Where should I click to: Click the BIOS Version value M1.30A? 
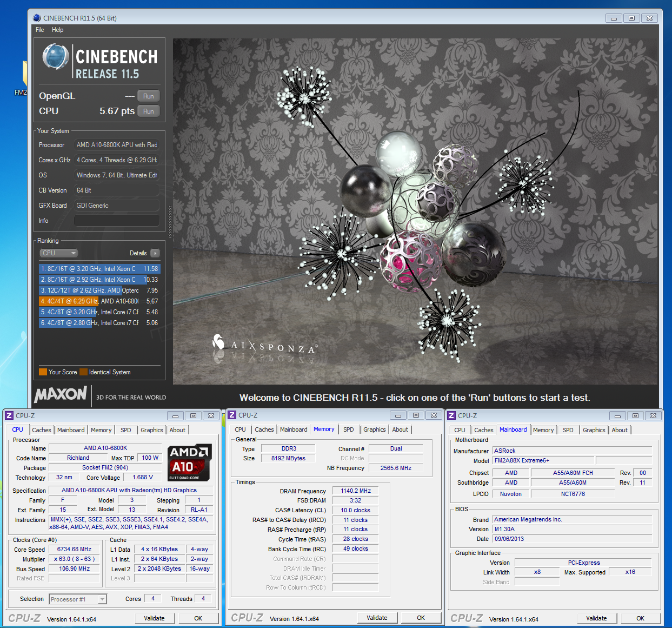tap(573, 529)
